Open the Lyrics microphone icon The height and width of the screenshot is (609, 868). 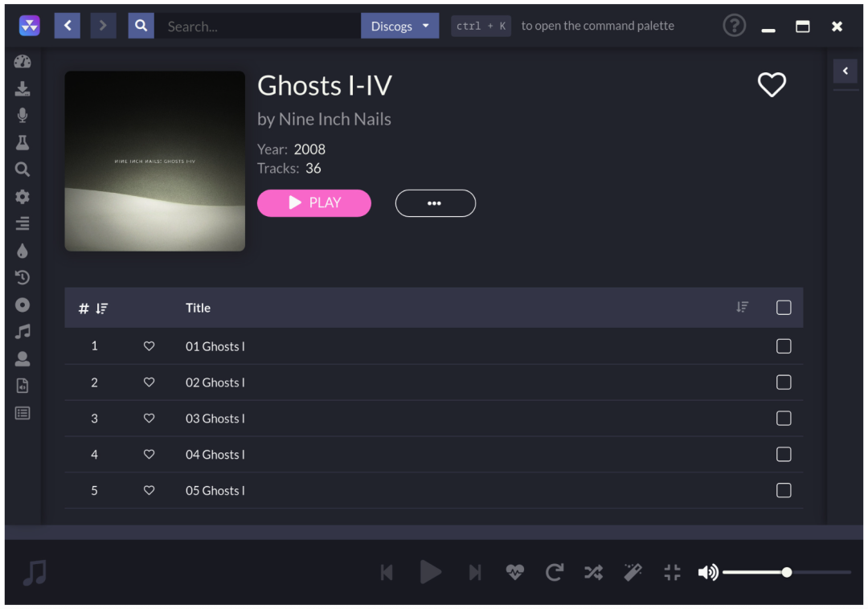tap(23, 115)
